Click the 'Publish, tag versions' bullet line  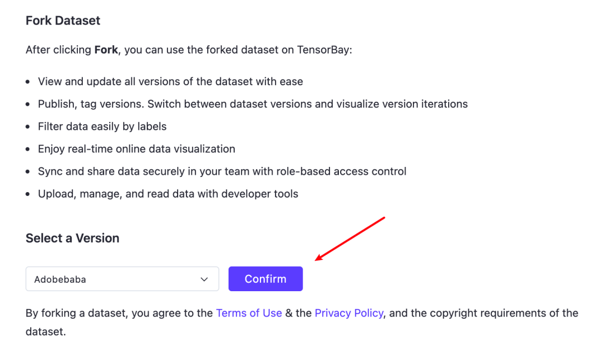[x=253, y=104]
